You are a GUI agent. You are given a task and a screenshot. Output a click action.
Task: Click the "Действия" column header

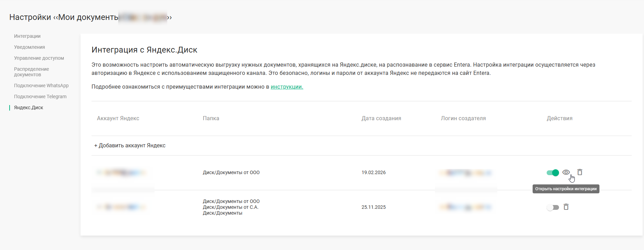coord(559,118)
